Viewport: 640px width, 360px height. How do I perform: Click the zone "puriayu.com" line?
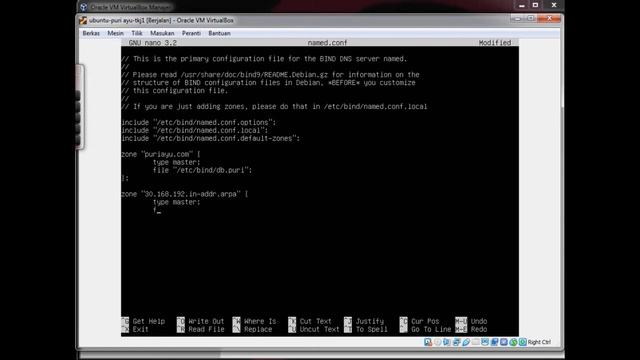click(161, 154)
